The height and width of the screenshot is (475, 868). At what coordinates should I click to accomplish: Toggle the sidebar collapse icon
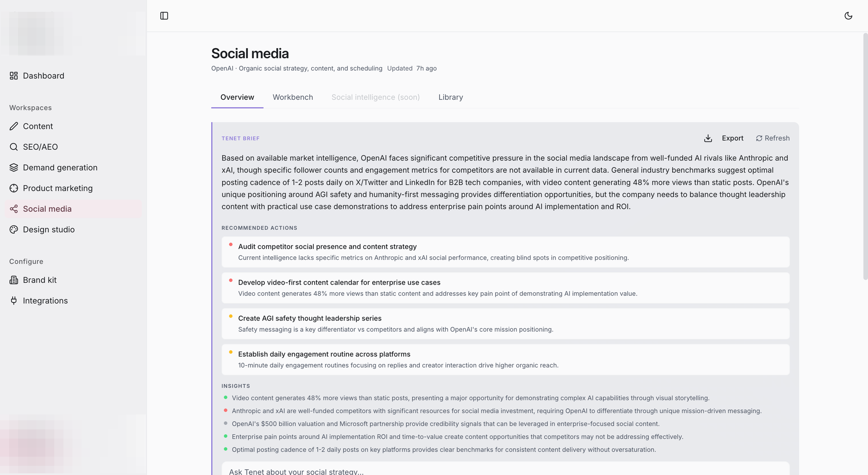164,16
